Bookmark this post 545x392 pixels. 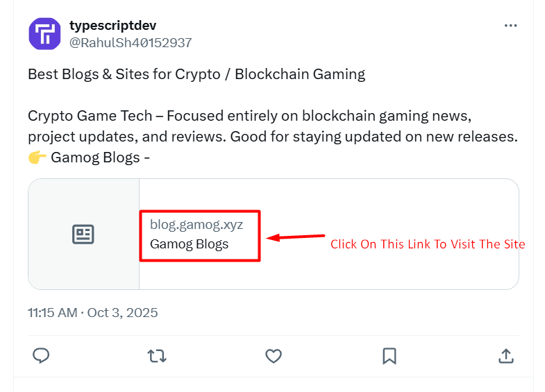click(x=389, y=356)
